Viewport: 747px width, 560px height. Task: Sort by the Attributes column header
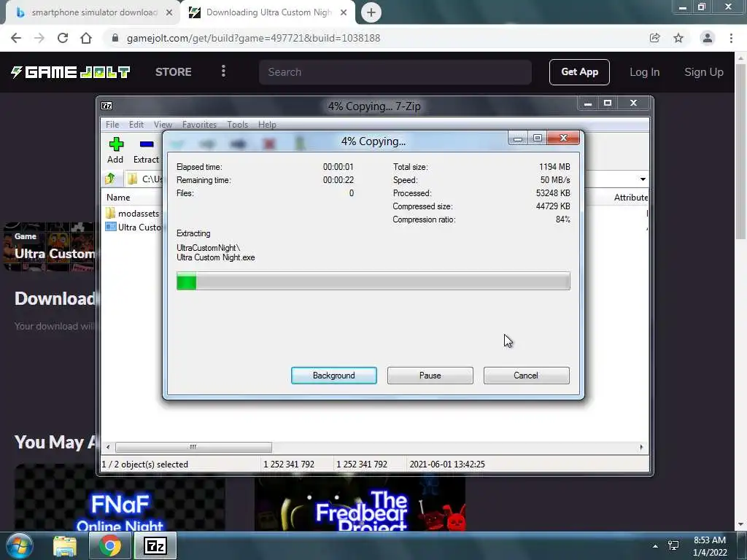[x=630, y=197]
